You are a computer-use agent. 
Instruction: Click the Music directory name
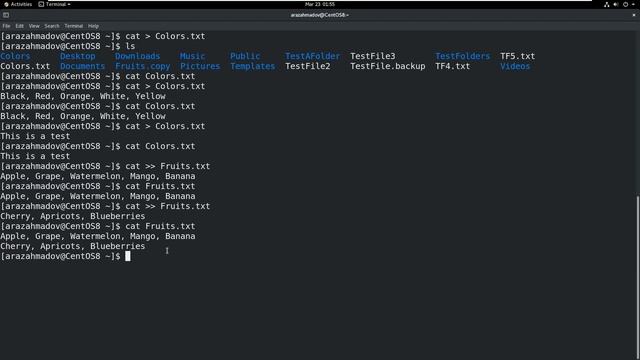point(192,56)
